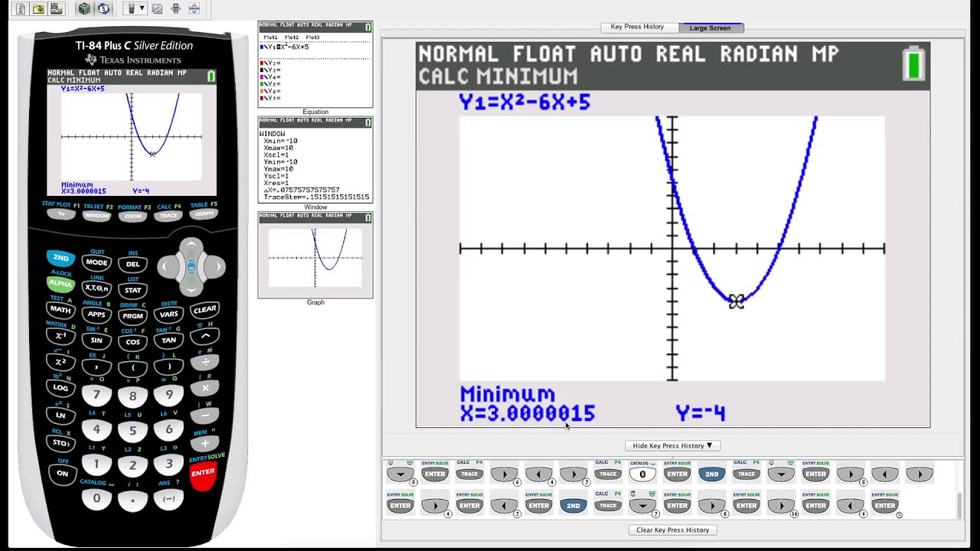Click the TAN key on calculator
Screen dimensions: 980x551
tap(168, 340)
